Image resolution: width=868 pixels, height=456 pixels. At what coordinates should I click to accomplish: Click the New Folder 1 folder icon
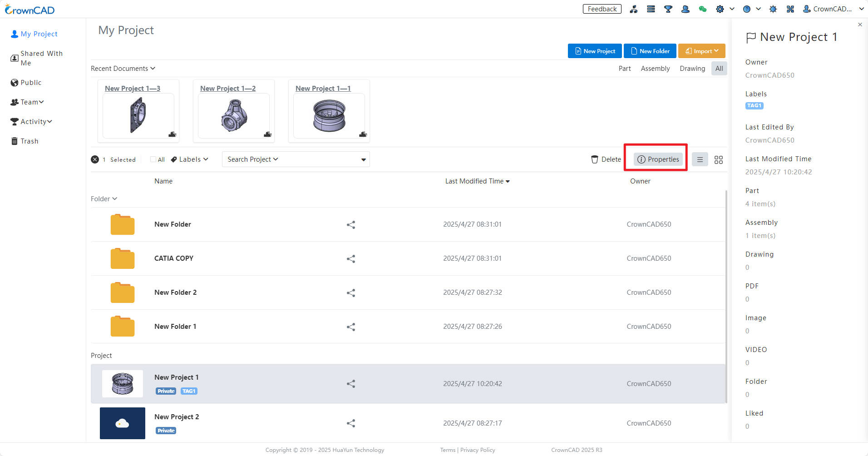[x=123, y=327]
